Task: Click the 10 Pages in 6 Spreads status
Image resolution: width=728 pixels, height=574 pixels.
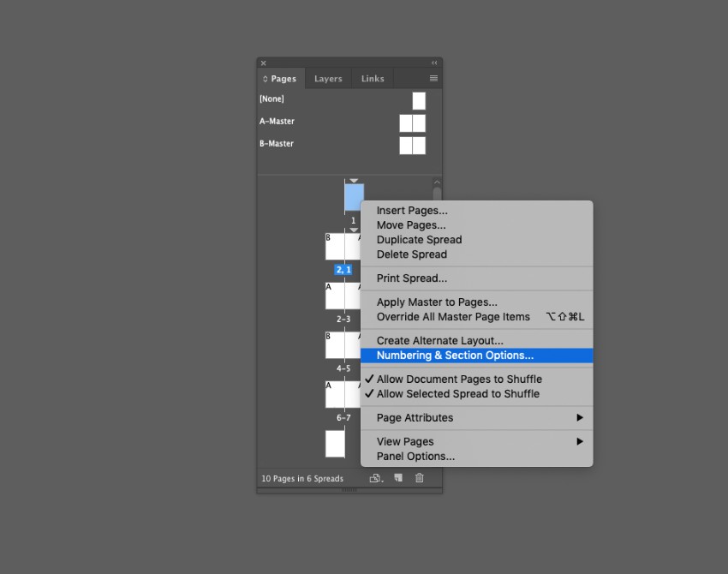Action: coord(302,478)
